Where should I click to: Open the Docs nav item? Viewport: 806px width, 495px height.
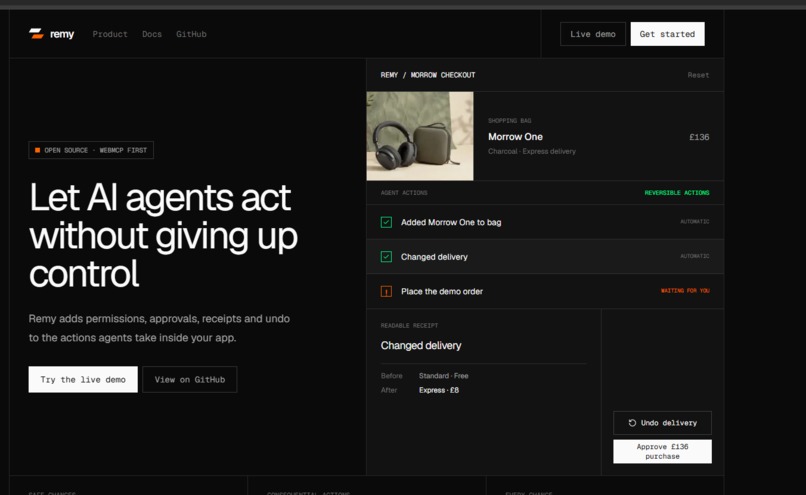[152, 34]
